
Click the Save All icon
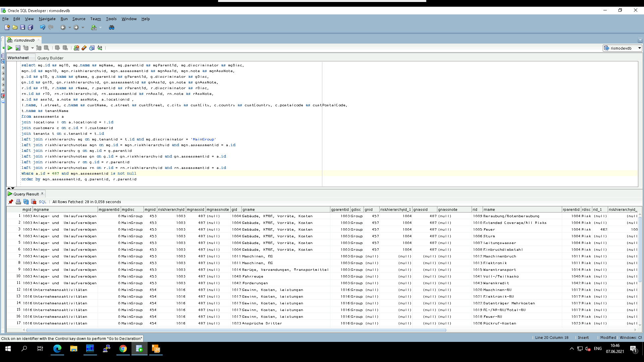click(x=30, y=27)
